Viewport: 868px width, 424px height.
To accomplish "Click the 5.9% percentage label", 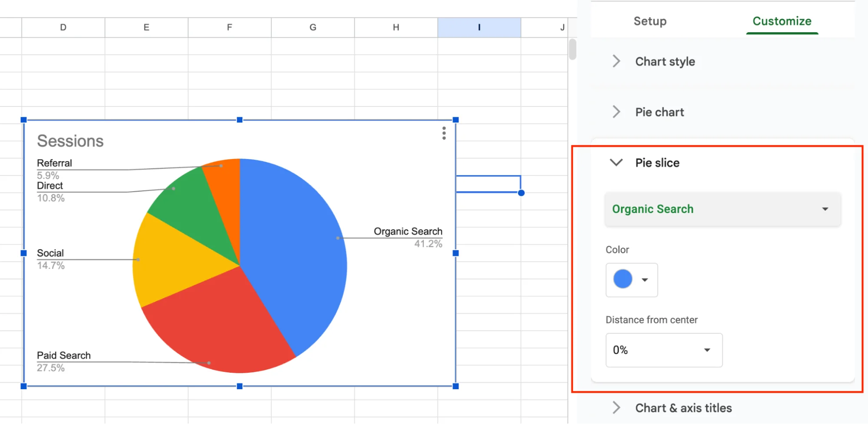I will point(48,176).
